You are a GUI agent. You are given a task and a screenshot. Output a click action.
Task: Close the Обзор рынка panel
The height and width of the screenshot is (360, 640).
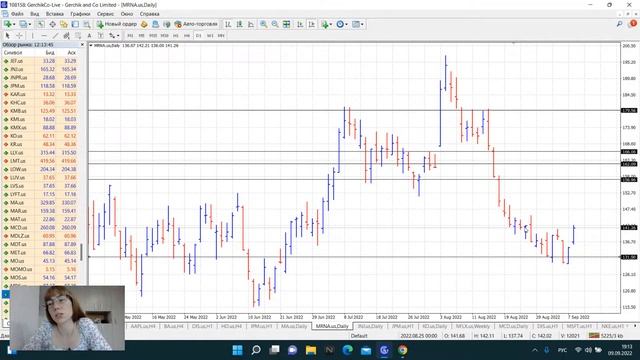tap(82, 44)
